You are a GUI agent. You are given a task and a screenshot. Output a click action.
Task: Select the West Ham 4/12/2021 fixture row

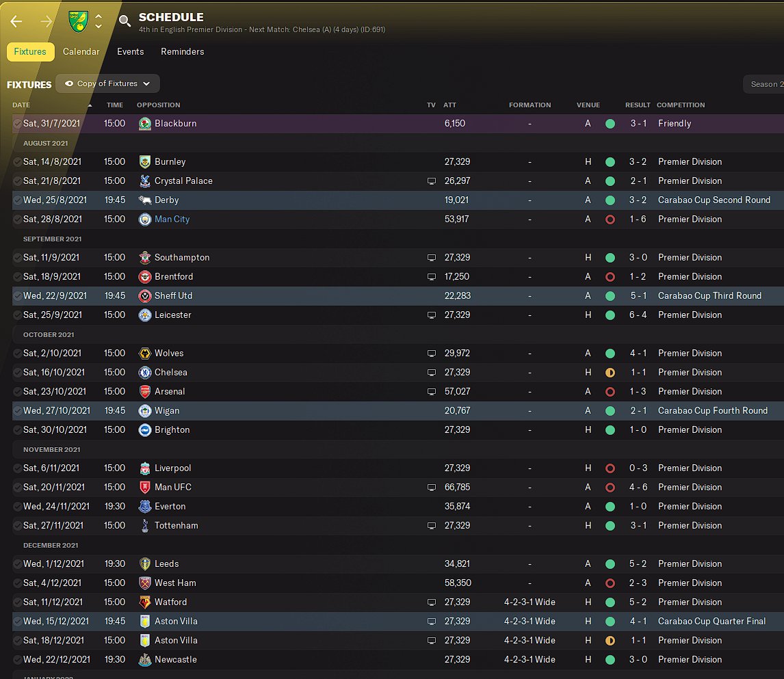[x=398, y=583]
